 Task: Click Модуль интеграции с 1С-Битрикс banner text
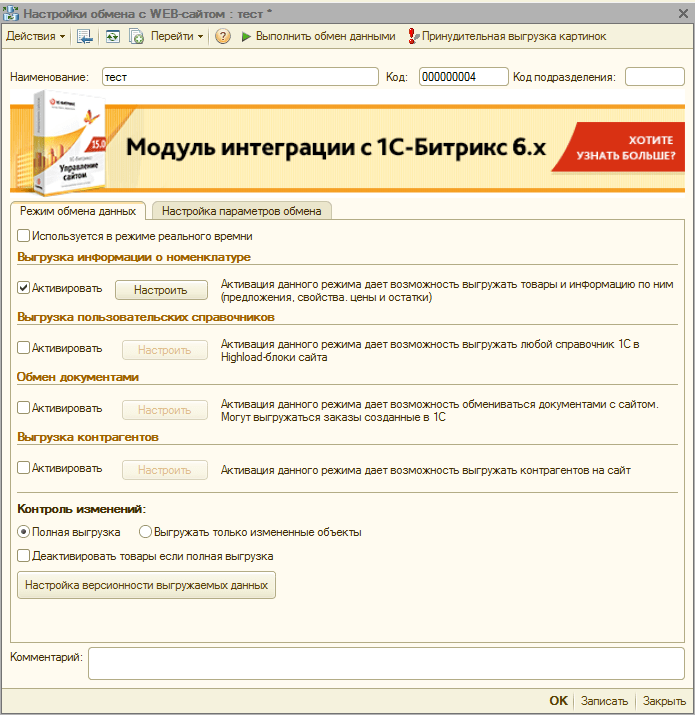336,147
